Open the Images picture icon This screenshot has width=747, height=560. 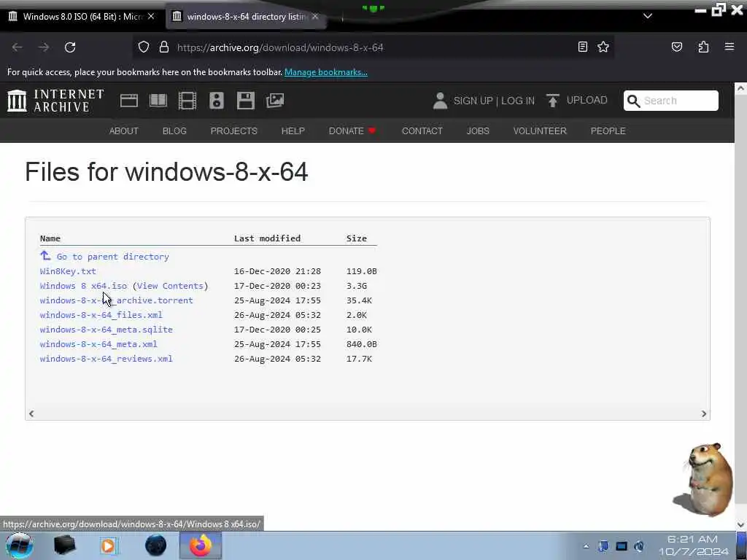click(x=275, y=101)
